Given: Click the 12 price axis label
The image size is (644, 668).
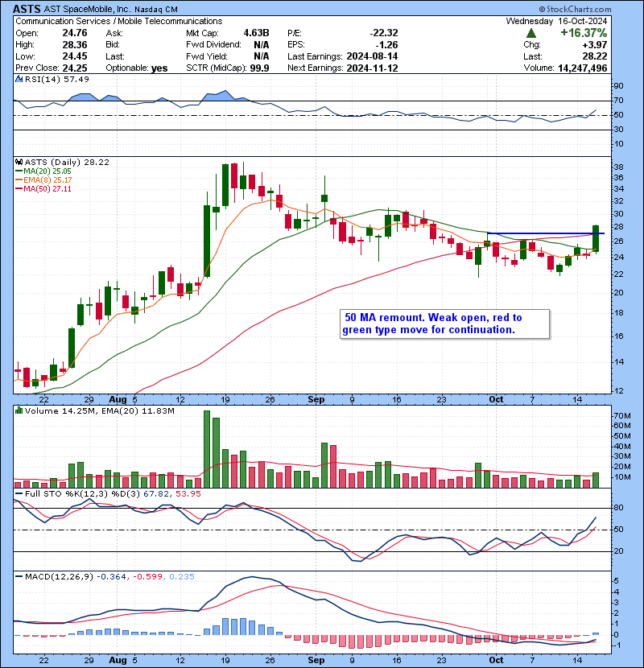Looking at the screenshot, I should pos(618,390).
